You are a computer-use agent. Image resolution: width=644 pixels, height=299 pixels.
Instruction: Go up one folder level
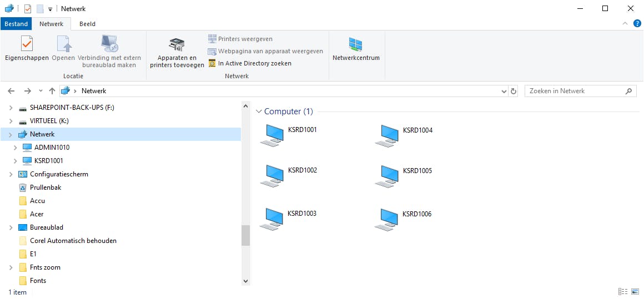tap(52, 91)
